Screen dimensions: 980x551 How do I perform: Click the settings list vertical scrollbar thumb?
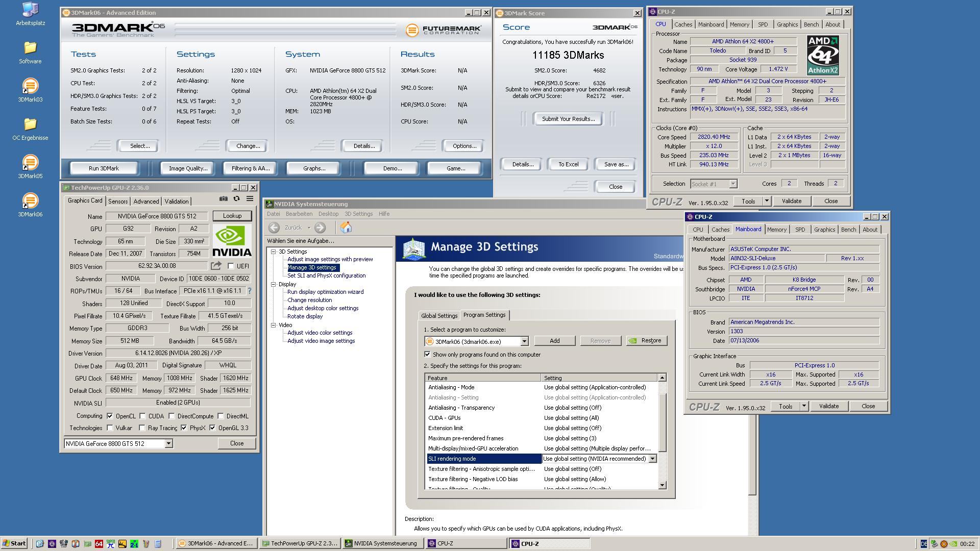(662, 422)
